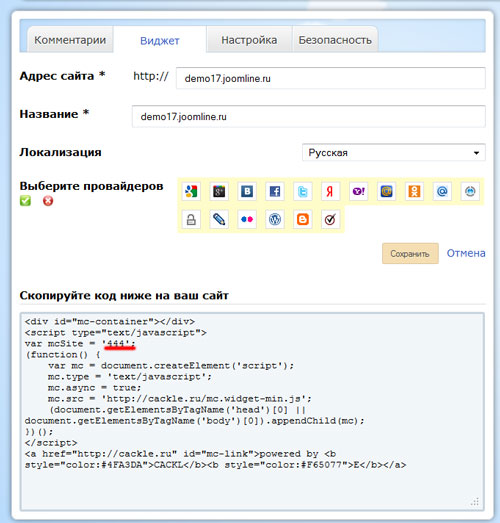Choose the Yahoo provider icon

[x=359, y=191]
